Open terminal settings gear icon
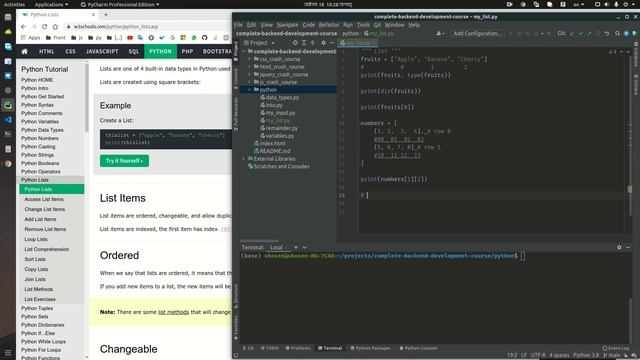The image size is (640, 360). pyautogui.click(x=619, y=247)
